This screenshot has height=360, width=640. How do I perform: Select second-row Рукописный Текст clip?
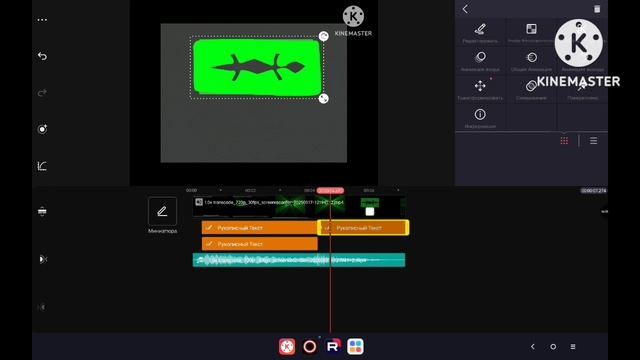pyautogui.click(x=260, y=244)
